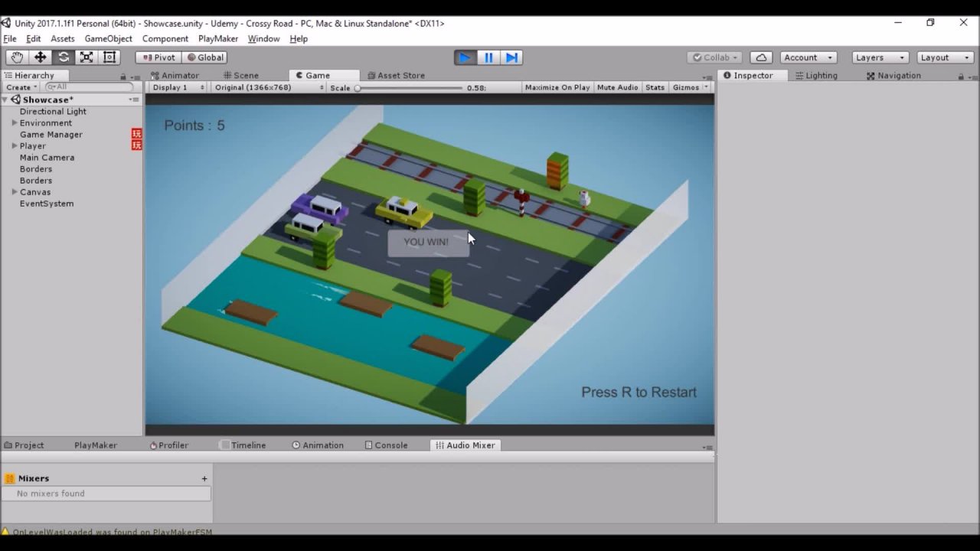Open the bottom panel options menu
980x551 pixels.
[x=708, y=447]
